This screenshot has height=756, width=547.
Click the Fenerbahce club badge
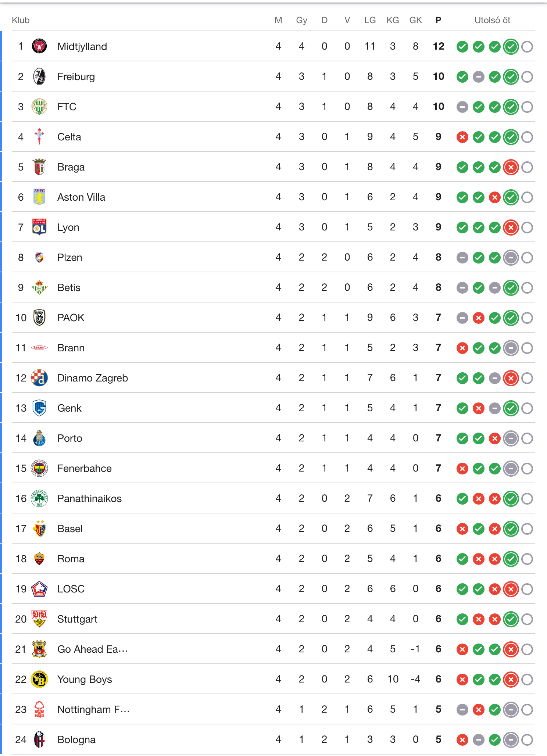click(x=39, y=468)
